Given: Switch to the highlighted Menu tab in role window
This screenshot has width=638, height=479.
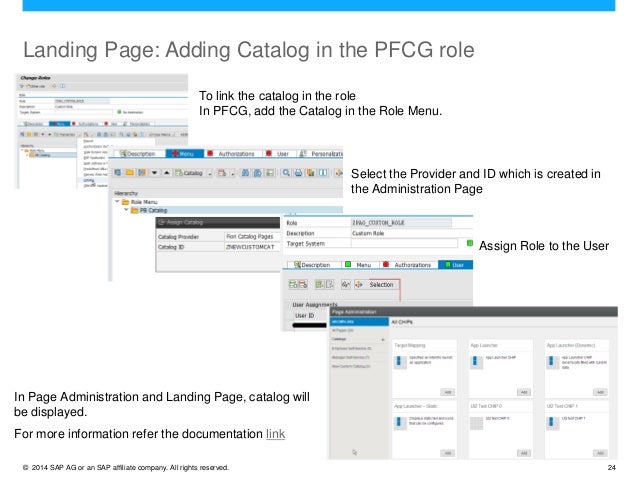Looking at the screenshot, I should click(184, 153).
